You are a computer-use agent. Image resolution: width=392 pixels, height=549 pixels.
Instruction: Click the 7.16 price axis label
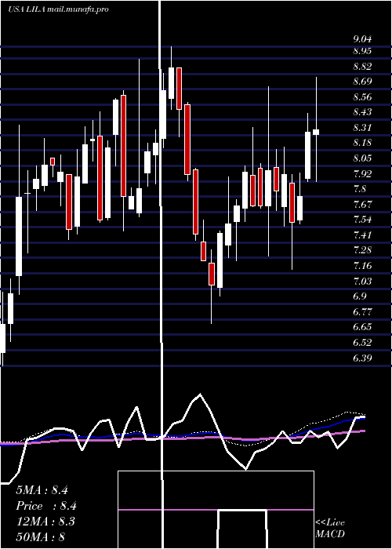362,266
